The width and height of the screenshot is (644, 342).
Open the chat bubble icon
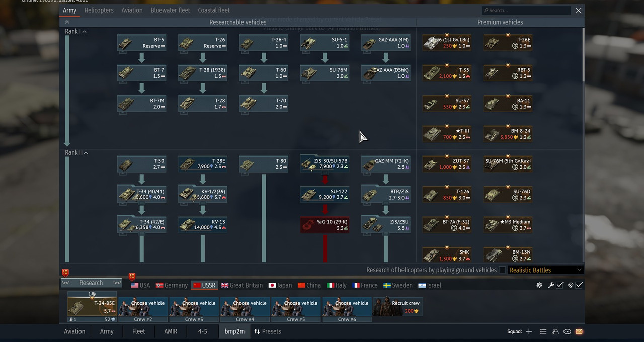point(567,332)
